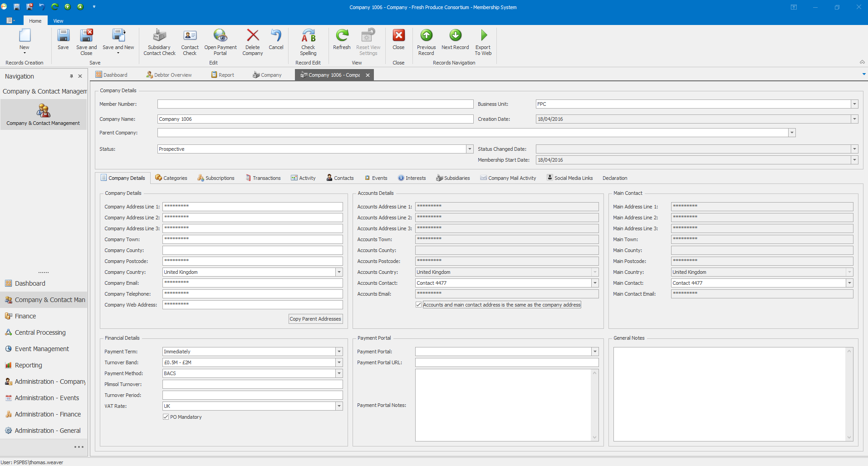Expand the Company Country dropdown
Viewport: 868px width, 466px height.
339,272
